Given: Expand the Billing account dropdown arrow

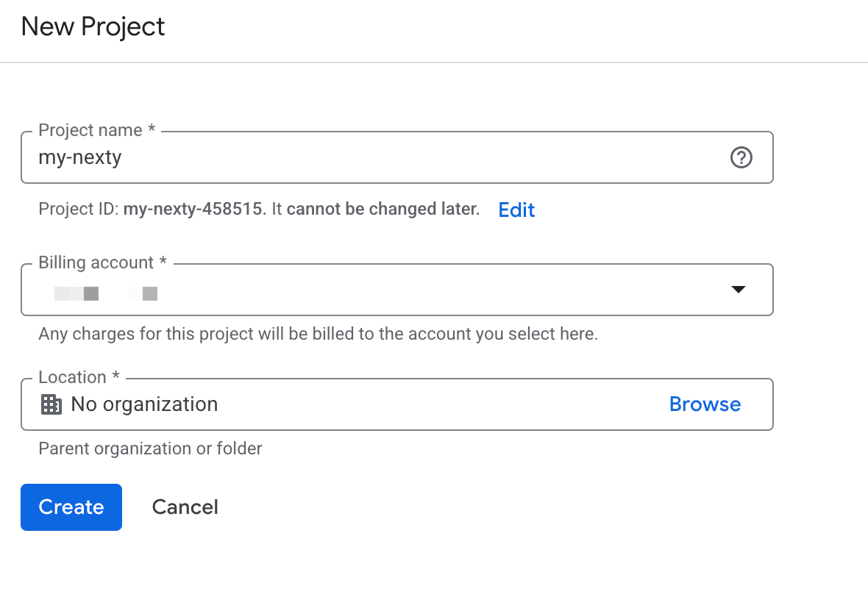Looking at the screenshot, I should (738, 290).
